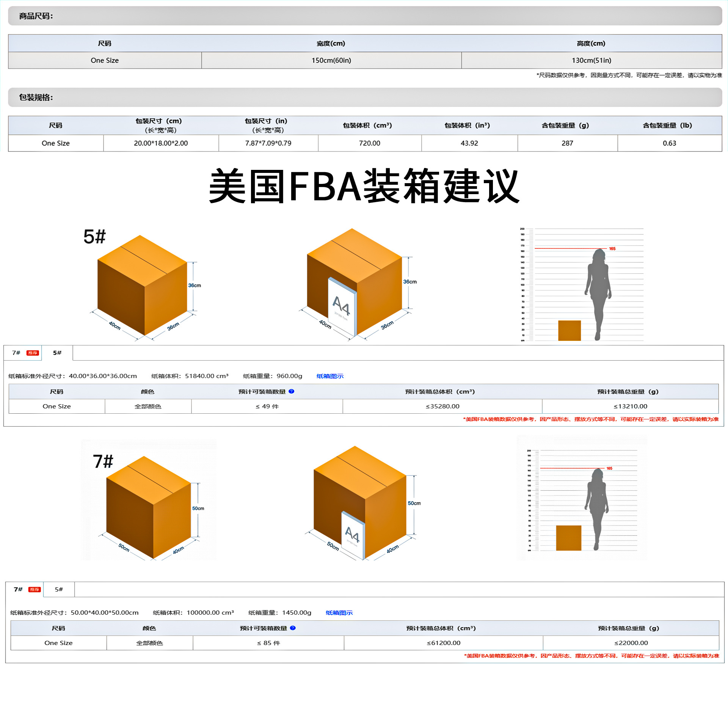The image size is (728, 714).
Task: Switch to 5# tab in lower panel
Action: click(59, 590)
